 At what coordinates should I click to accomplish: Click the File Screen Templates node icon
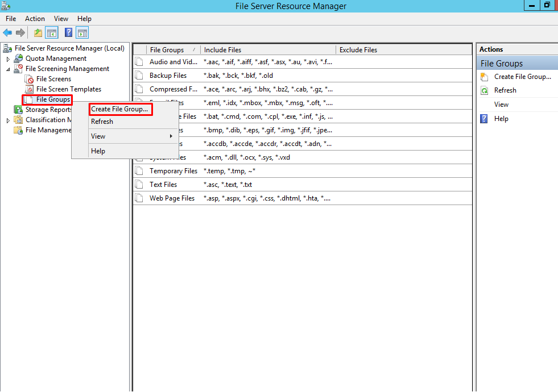coord(29,89)
